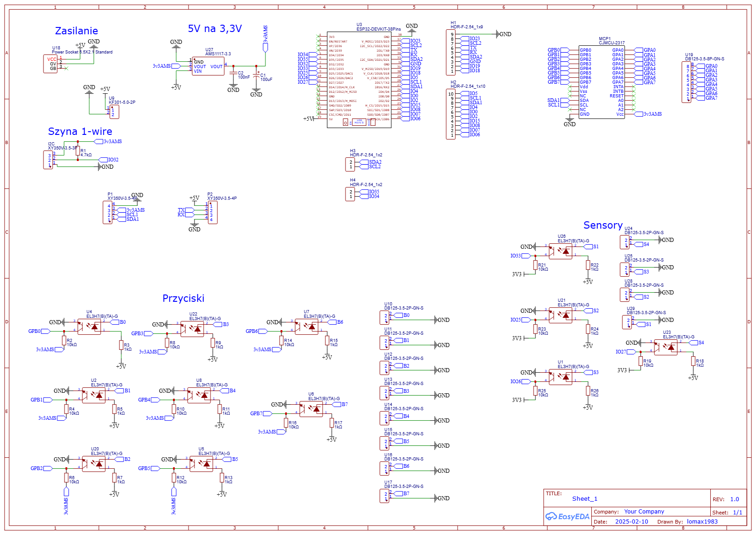Click the R22 1kΩ resistor label
Viewport: 756px width, 535px height.
point(594,267)
